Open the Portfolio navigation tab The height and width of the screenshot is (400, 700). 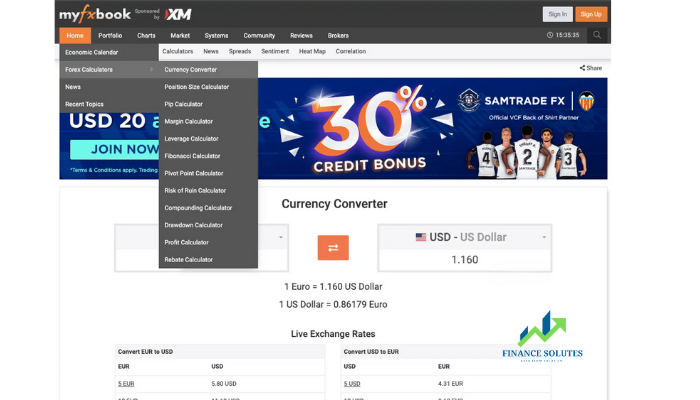[110, 35]
